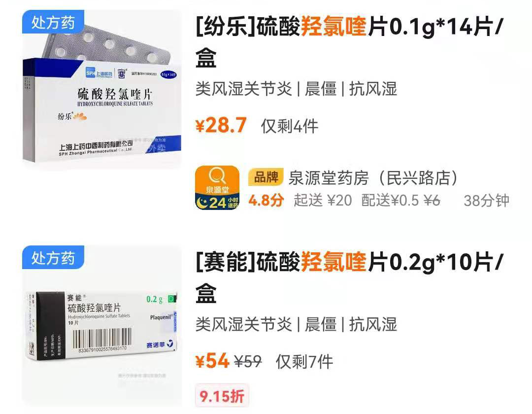Click the ¥28.7 price
The image size is (532, 414).
(x=221, y=125)
